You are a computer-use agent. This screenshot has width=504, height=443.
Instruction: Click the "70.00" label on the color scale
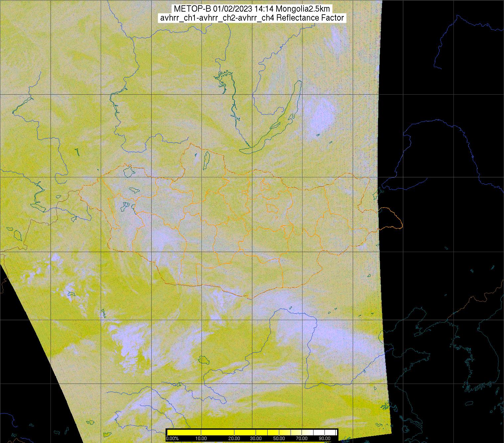point(302,438)
